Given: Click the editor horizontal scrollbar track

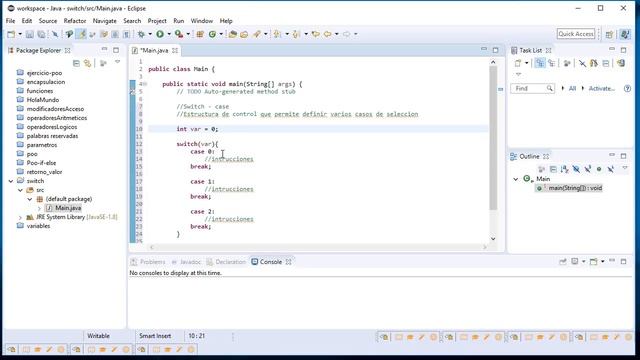Looking at the screenshot, I should pos(318,247).
